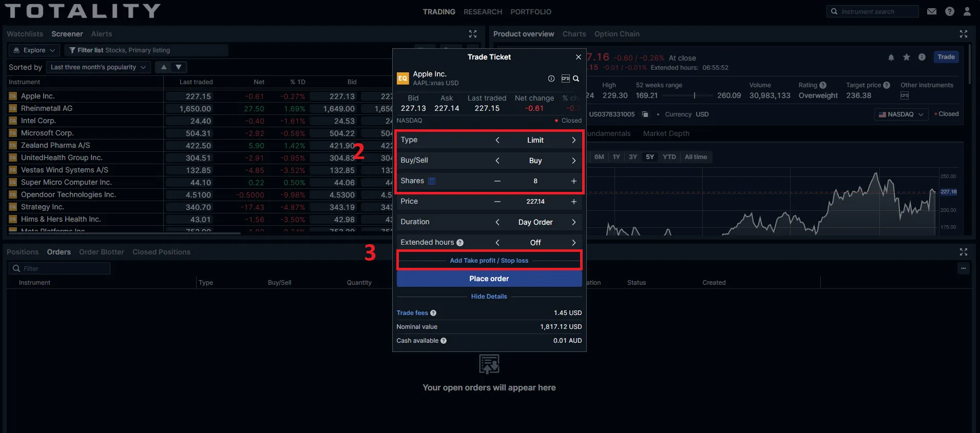Increase shares with the plus button
This screenshot has height=433, width=980.
pos(573,181)
